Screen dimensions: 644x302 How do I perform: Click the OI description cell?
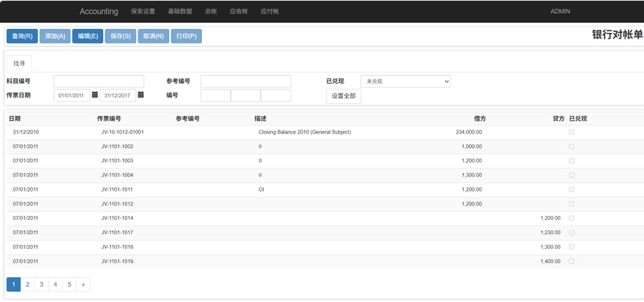tap(261, 189)
